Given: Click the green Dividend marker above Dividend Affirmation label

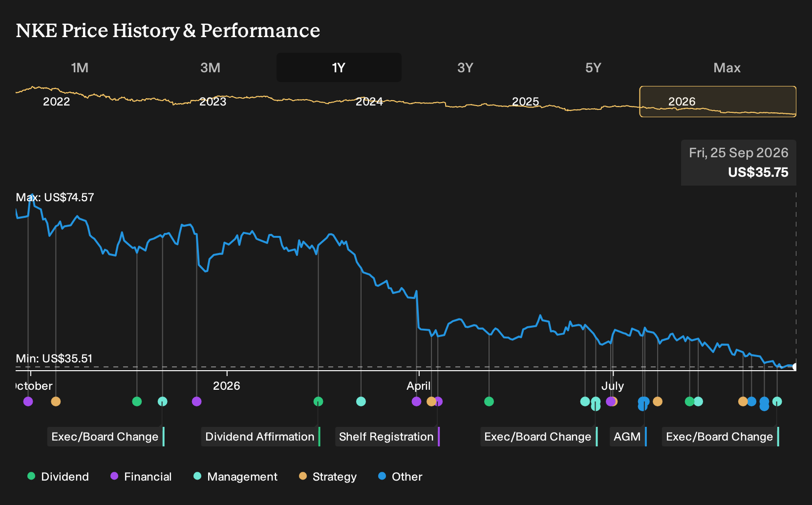Looking at the screenshot, I should (318, 401).
